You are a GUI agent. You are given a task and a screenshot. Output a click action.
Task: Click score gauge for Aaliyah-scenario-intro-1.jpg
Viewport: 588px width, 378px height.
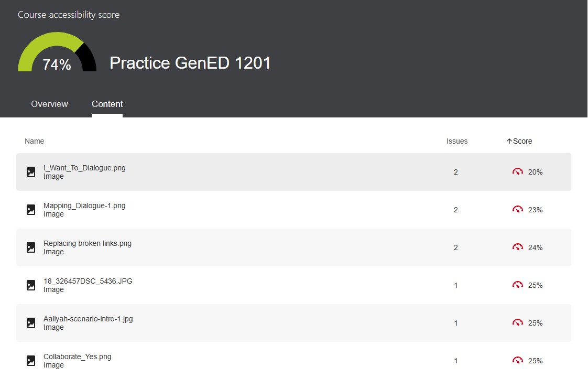pyautogui.click(x=518, y=323)
